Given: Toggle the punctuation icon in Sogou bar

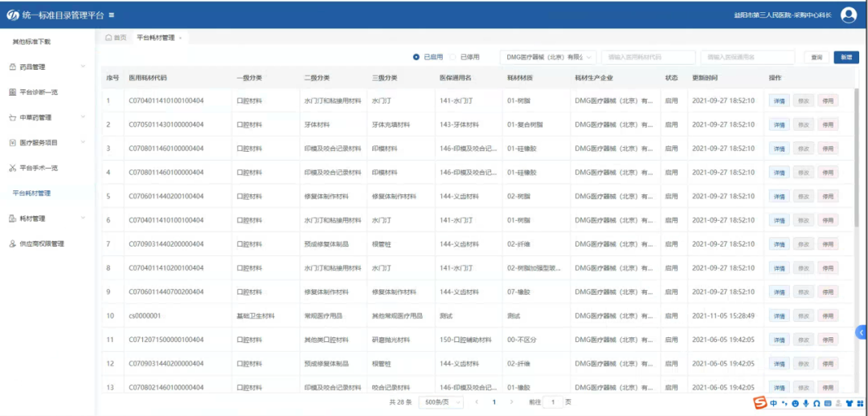Looking at the screenshot, I should [784, 402].
